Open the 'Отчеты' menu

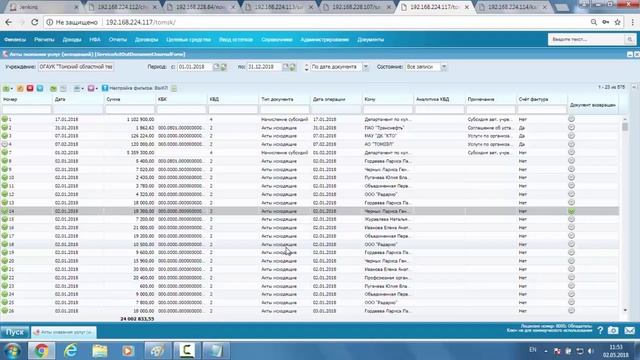tap(118, 40)
